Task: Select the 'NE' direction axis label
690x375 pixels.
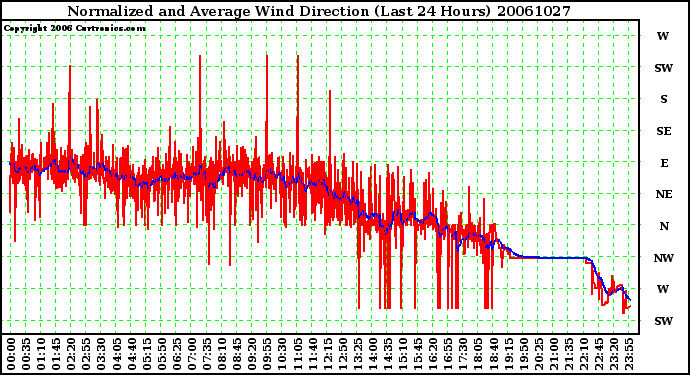Action: [x=664, y=195]
